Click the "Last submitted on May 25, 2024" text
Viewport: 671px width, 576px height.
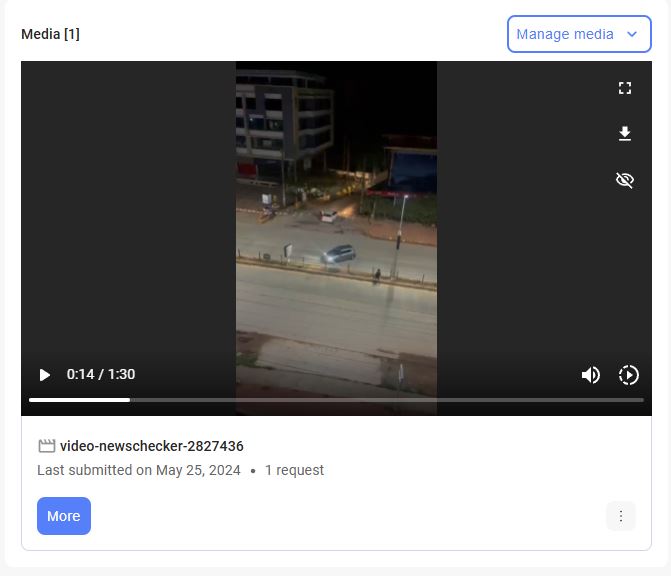pyautogui.click(x=139, y=470)
